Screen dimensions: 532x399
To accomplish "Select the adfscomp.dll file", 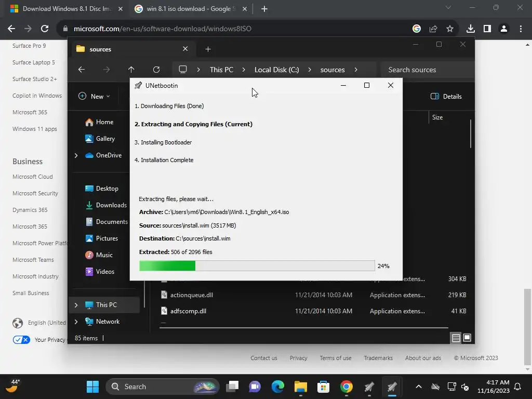I will tap(313, 311).
